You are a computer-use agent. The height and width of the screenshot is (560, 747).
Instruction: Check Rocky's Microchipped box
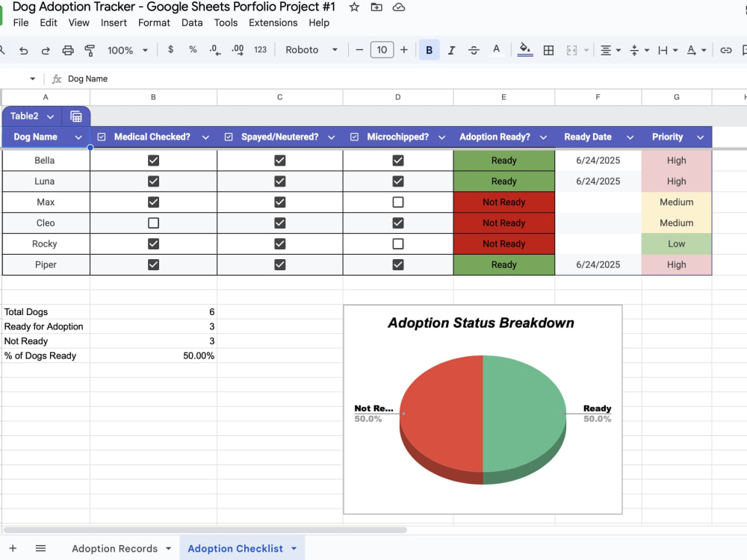[x=398, y=244]
